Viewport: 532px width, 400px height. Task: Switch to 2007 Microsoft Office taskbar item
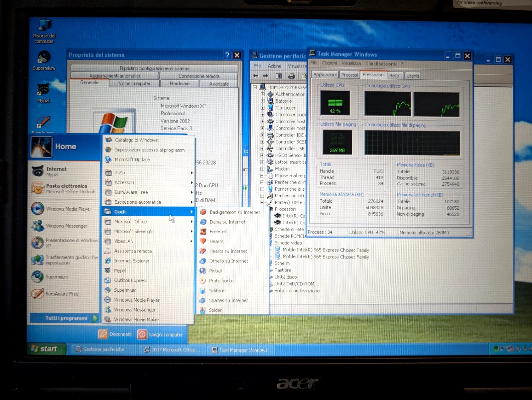pyautogui.click(x=172, y=350)
